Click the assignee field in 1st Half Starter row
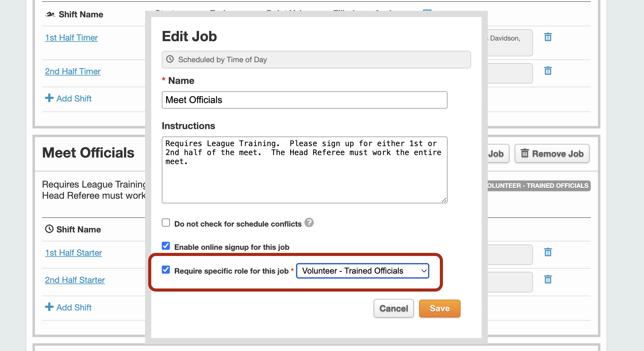The image size is (644, 351). point(510,255)
